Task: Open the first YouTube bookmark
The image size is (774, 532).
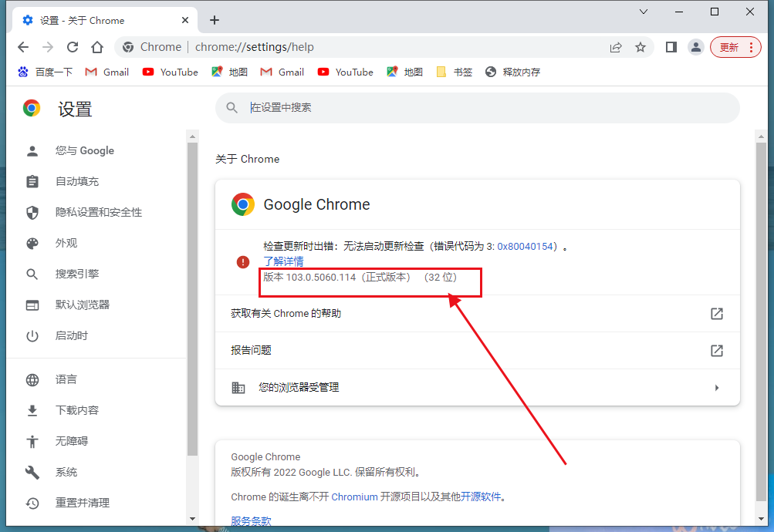Action: point(171,72)
